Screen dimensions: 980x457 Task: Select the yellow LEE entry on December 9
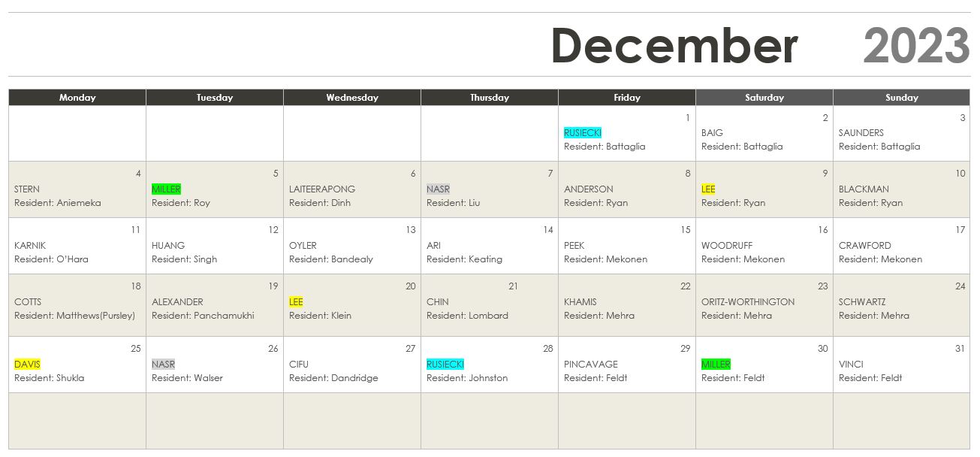(x=708, y=189)
